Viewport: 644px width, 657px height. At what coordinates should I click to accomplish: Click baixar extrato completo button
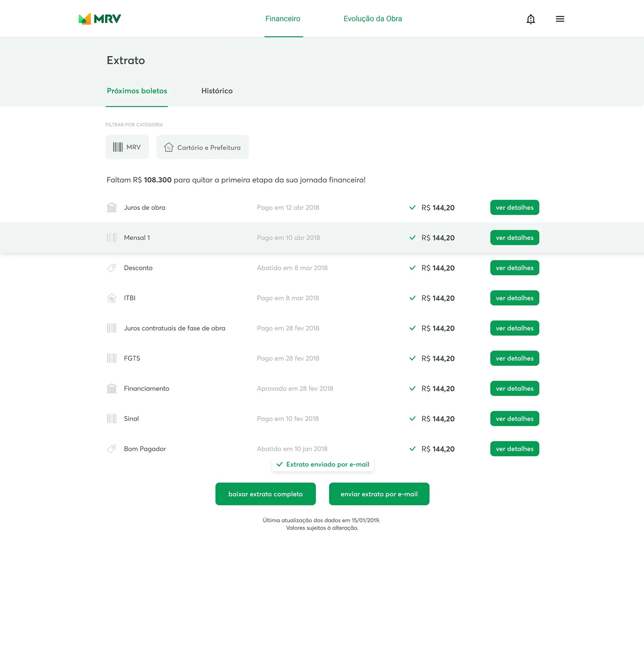pyautogui.click(x=266, y=494)
